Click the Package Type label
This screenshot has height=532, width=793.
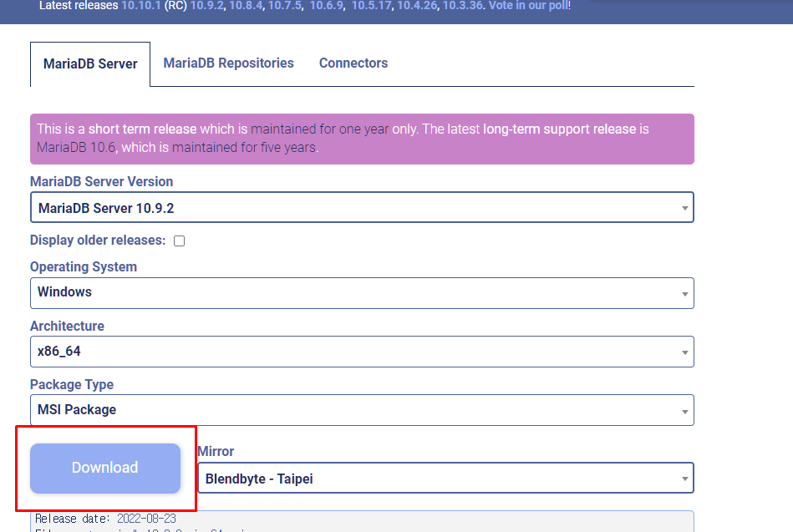point(72,385)
